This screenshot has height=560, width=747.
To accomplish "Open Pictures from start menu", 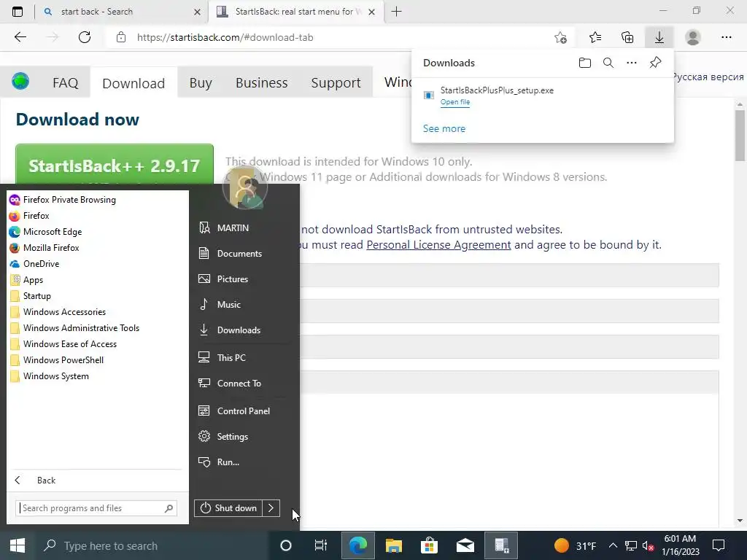I will point(233,279).
